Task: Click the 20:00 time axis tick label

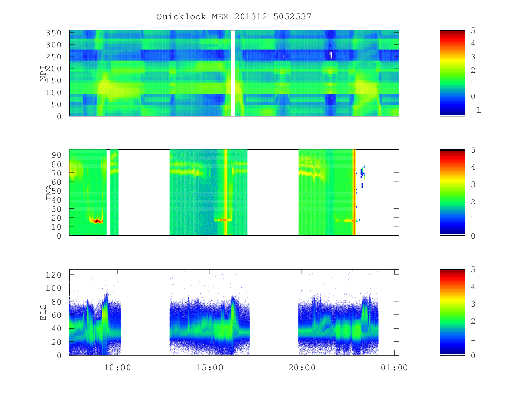Action: tap(302, 368)
